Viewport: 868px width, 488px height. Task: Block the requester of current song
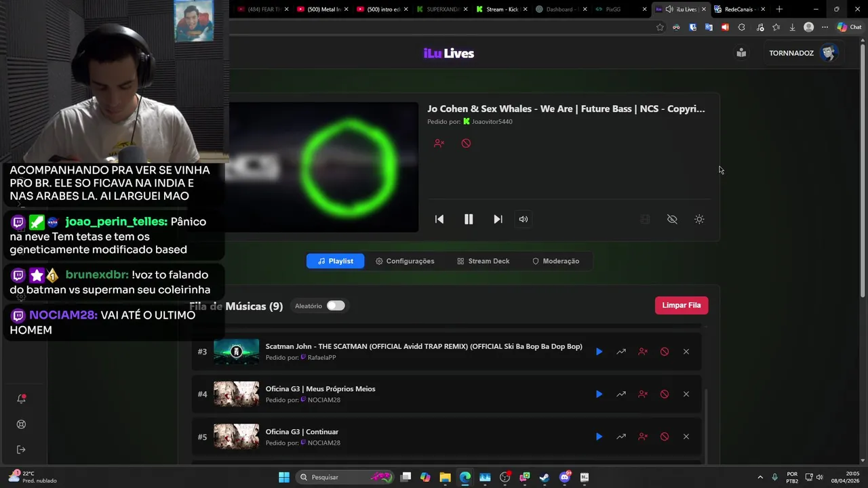coord(439,143)
